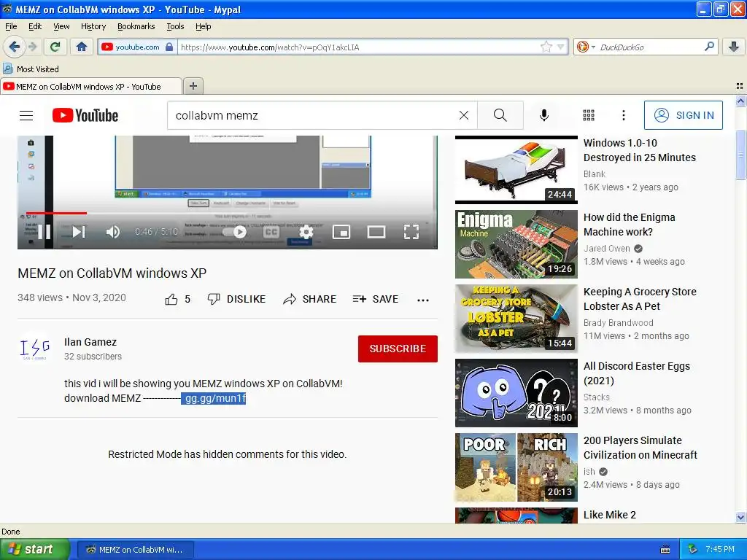Open a new tab with plus button

click(x=193, y=86)
